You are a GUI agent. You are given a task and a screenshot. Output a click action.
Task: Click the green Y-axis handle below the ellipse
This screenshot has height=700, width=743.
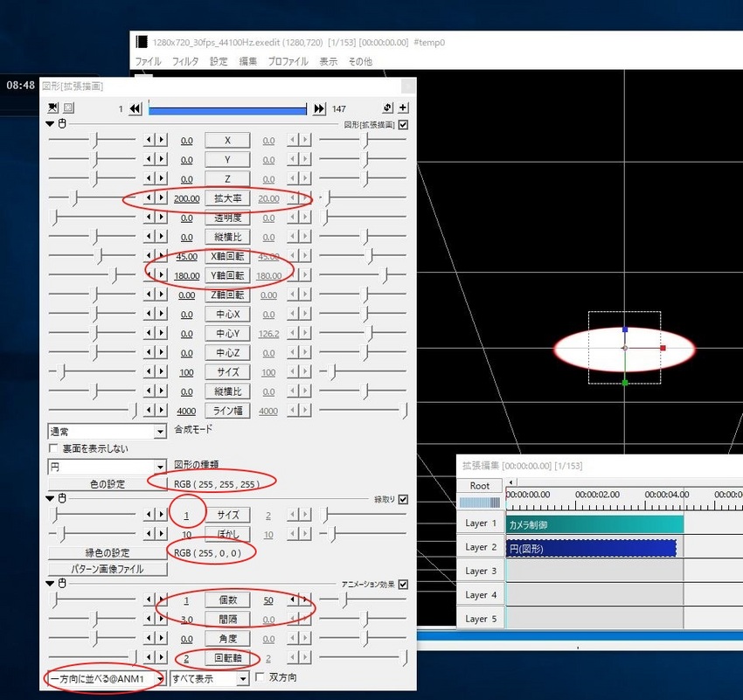625,382
